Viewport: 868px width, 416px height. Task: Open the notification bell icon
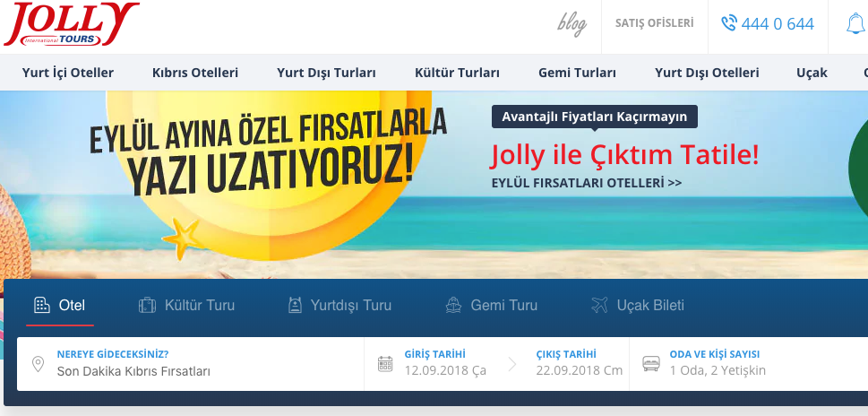[855, 24]
